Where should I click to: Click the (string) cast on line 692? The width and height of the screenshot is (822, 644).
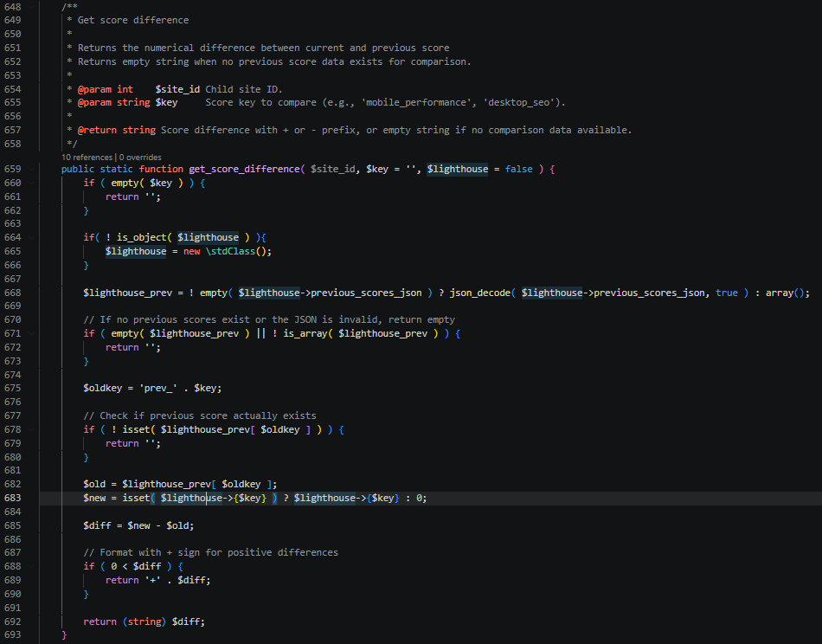[144, 621]
